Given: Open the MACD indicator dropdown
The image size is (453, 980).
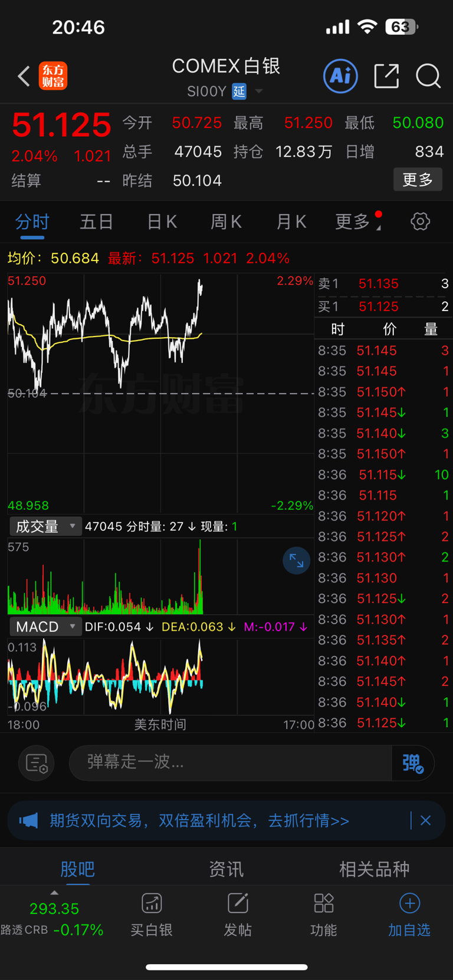Looking at the screenshot, I should tap(45, 626).
